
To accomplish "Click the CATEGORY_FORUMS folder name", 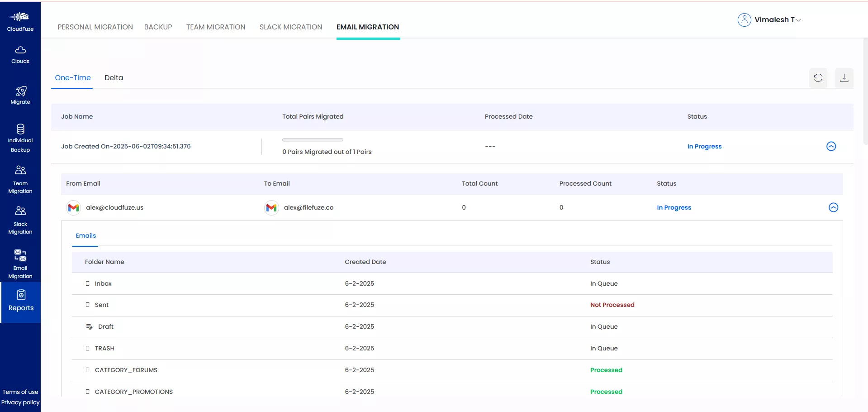I will 126,370.
